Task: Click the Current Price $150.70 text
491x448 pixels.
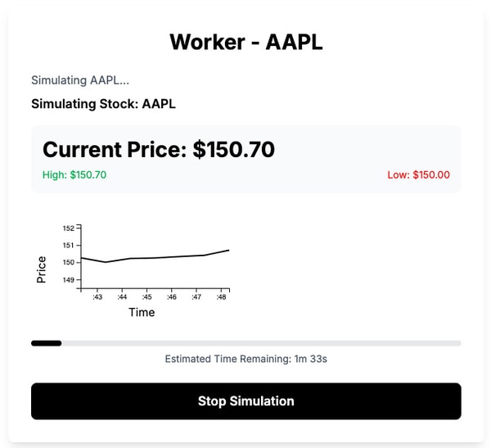Action: (x=159, y=149)
